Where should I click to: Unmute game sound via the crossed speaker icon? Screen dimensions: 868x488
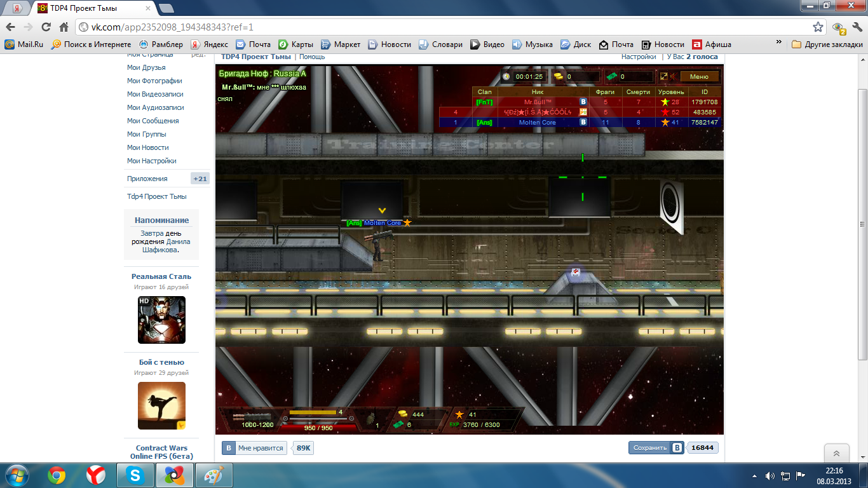click(673, 76)
